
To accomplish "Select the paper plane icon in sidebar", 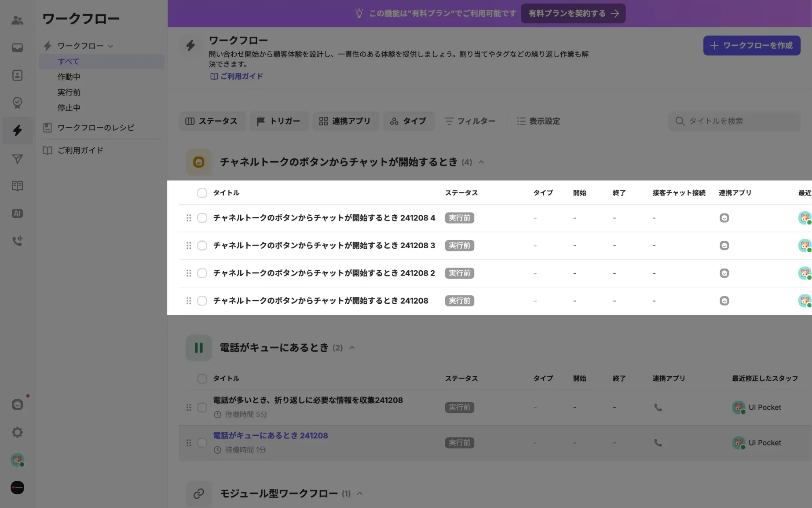I will [18, 159].
